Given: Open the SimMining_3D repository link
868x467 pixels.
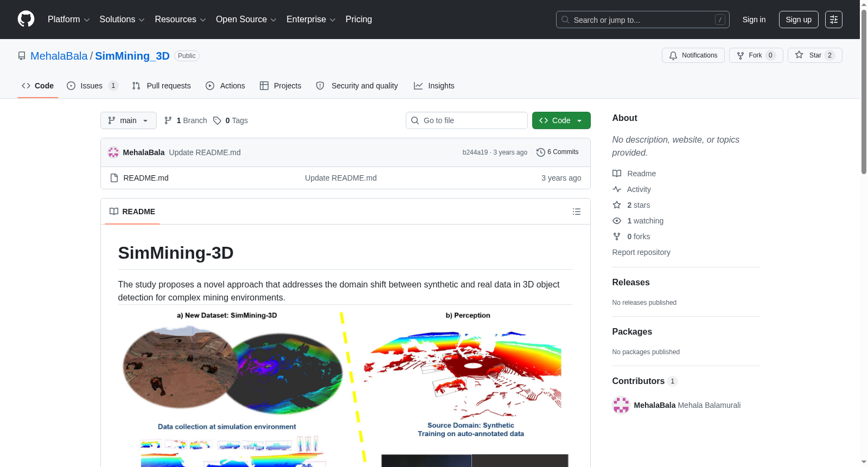Looking at the screenshot, I should point(132,56).
